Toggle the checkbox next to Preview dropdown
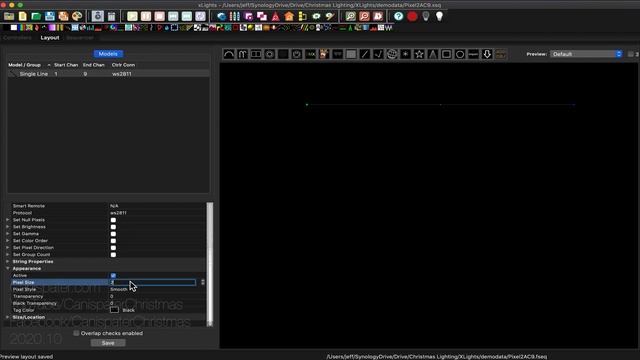 [x=631, y=54]
